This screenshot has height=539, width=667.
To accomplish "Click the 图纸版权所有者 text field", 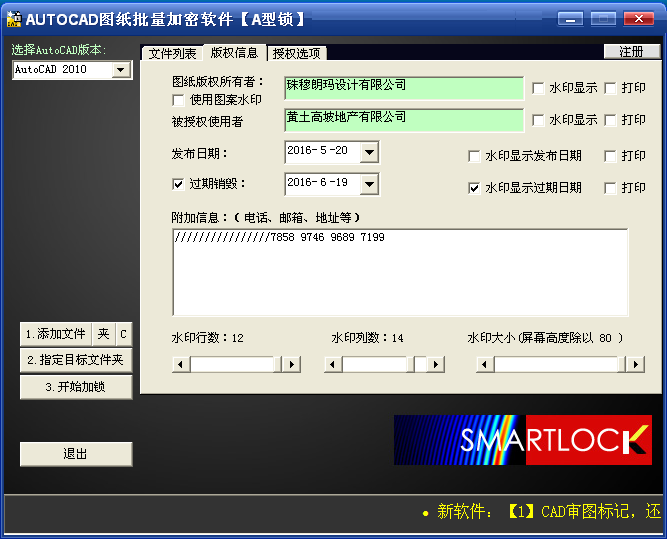I will coord(404,88).
